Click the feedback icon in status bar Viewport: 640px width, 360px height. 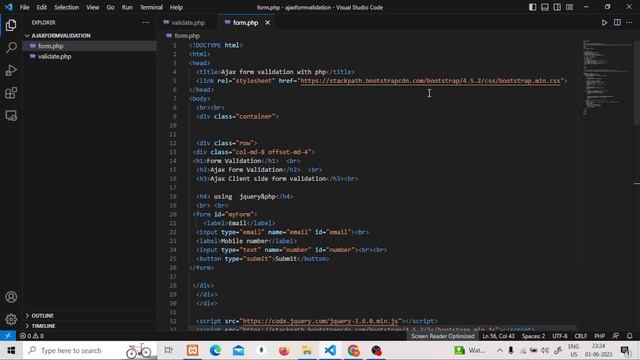click(x=616, y=336)
